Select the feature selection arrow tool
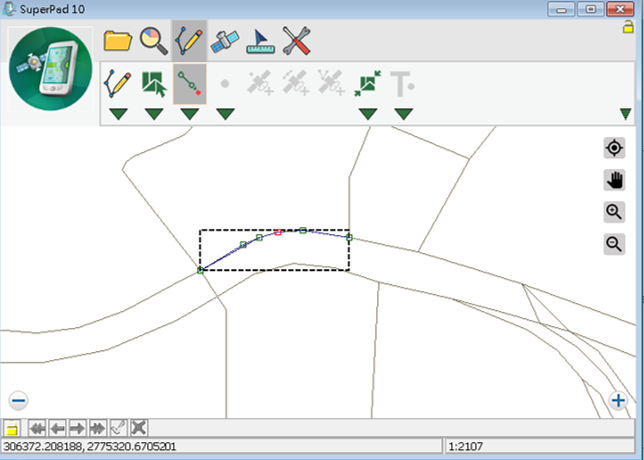644x460 pixels. [x=154, y=84]
